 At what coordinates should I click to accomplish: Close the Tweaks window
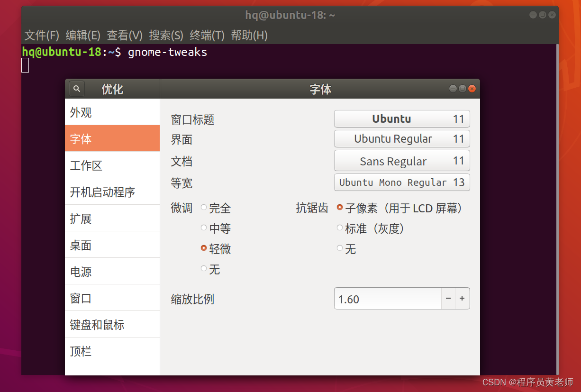[472, 89]
